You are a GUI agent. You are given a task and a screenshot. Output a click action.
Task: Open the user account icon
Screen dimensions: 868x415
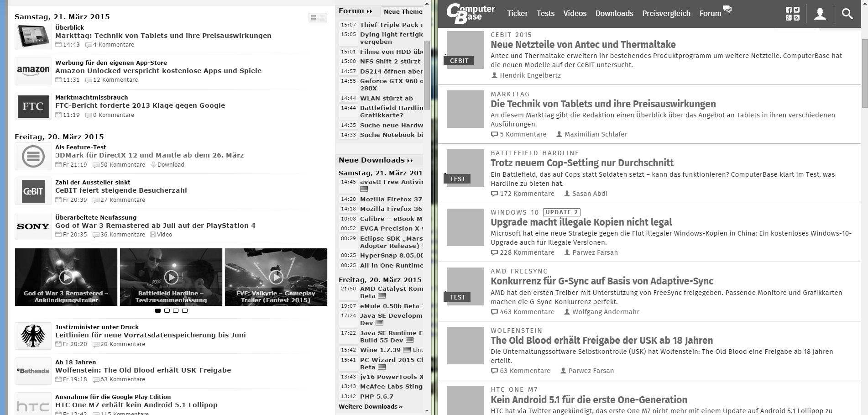pyautogui.click(x=820, y=14)
